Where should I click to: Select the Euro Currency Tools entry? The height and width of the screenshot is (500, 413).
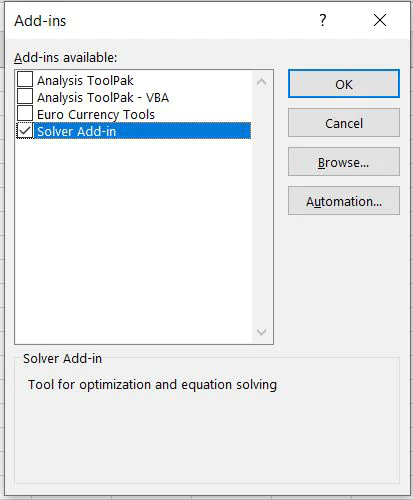96,114
